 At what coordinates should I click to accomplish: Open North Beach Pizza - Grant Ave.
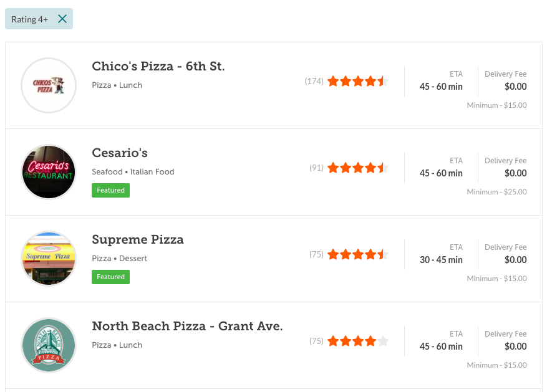tap(187, 327)
